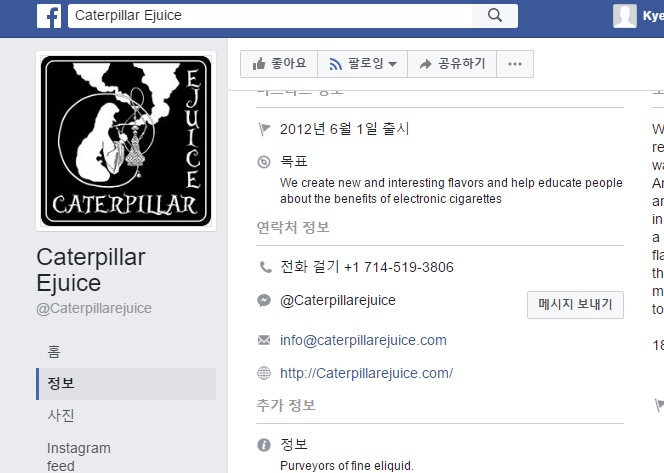Click the Caterpillar Ejuice search input field
The width and height of the screenshot is (664, 473).
270,16
